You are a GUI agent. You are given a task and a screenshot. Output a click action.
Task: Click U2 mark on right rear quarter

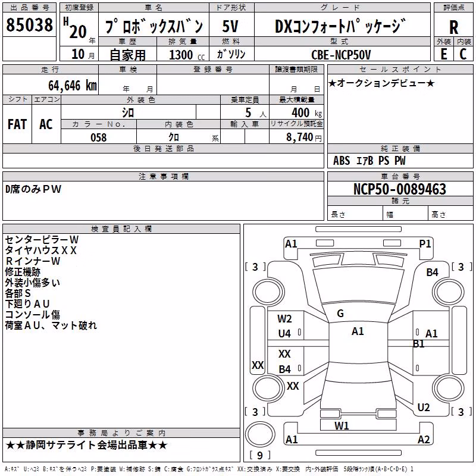(x=424, y=408)
